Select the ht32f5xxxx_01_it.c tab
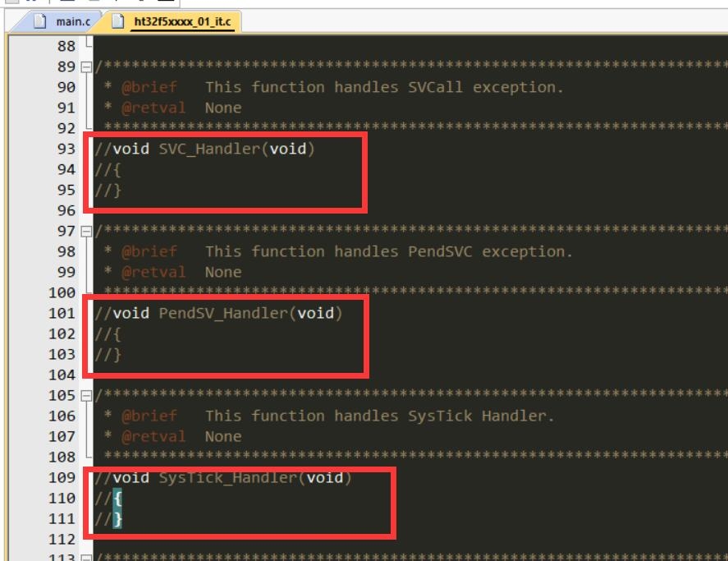Image resolution: width=728 pixels, height=561 pixels. [x=182, y=21]
